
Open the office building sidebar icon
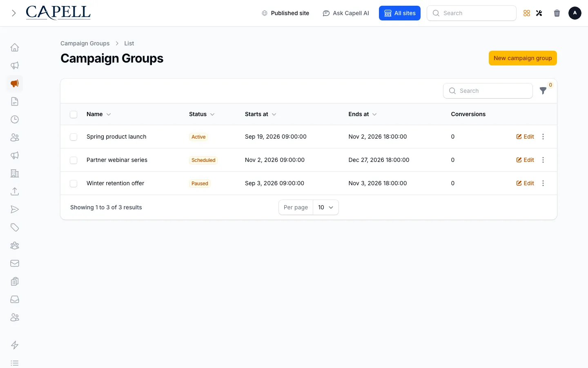pyautogui.click(x=15, y=173)
